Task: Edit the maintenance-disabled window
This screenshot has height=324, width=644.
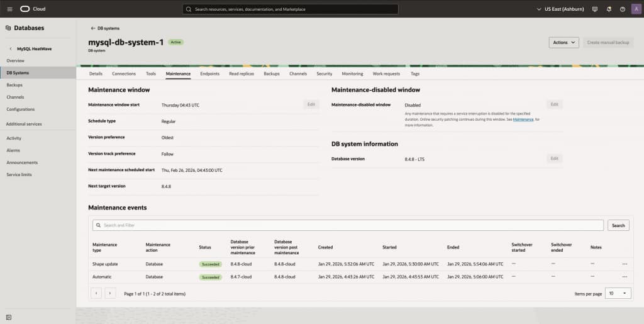Action: click(555, 104)
